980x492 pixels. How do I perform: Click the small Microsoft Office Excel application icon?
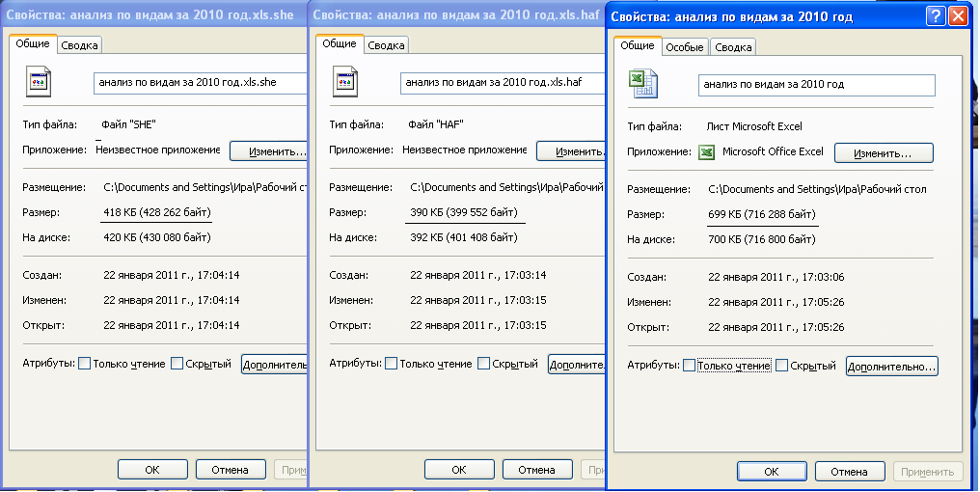click(x=707, y=151)
